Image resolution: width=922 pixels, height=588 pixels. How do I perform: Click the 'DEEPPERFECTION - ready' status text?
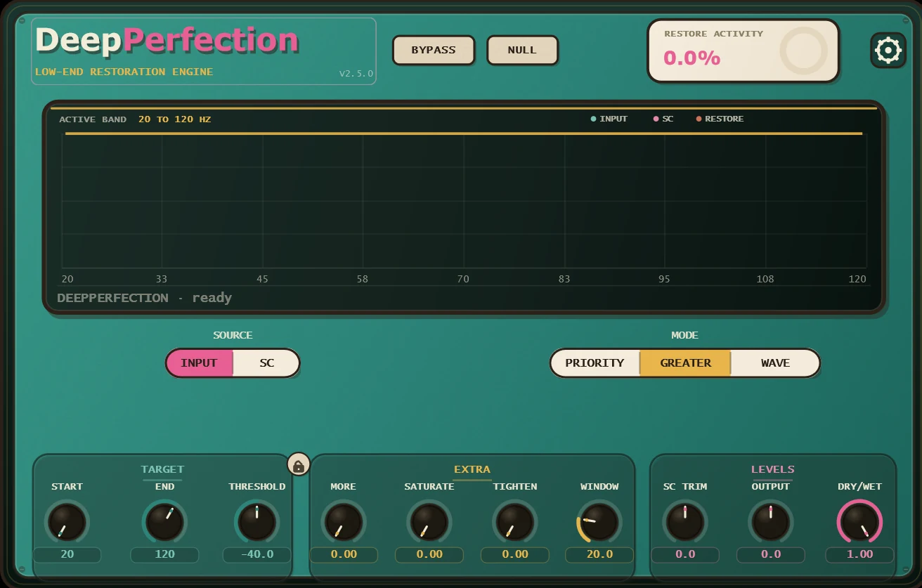tap(145, 298)
